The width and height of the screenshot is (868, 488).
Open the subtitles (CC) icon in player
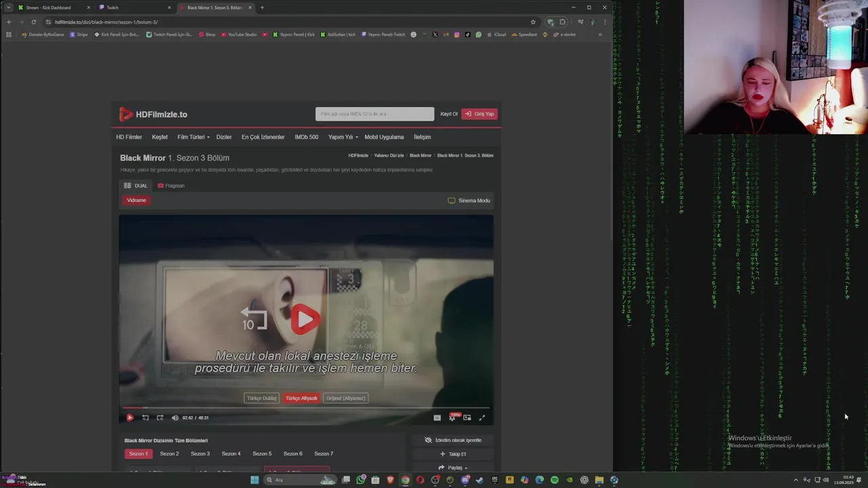(x=437, y=418)
